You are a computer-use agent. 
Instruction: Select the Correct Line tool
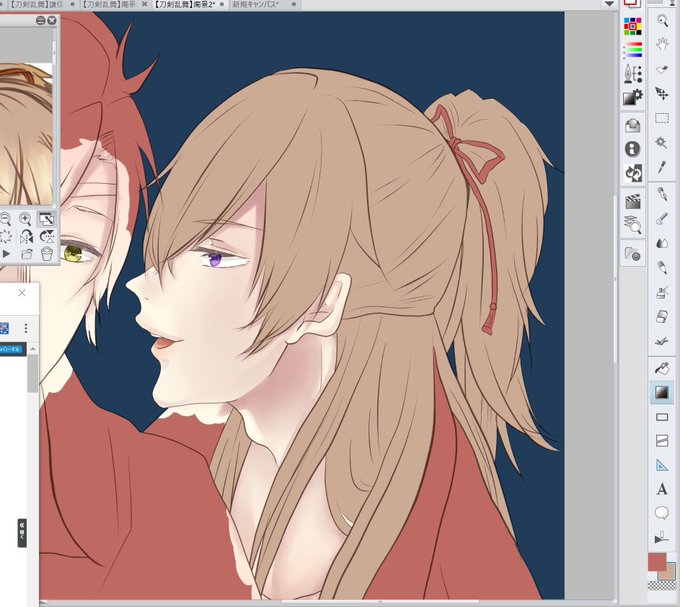coord(662,538)
